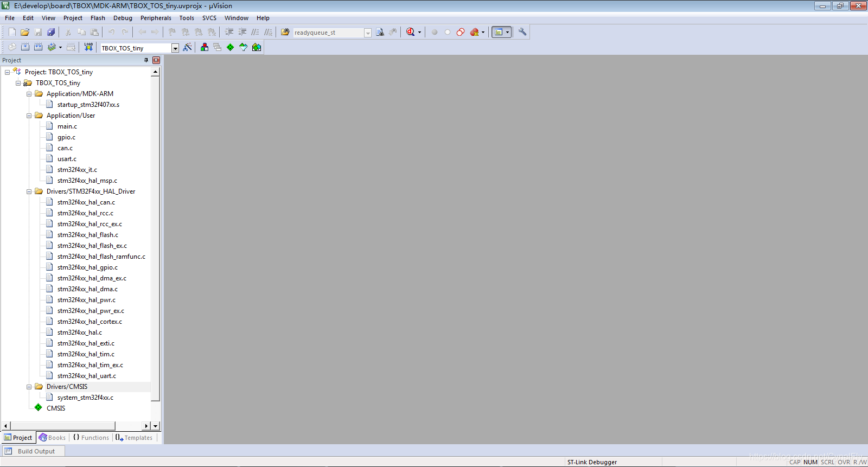Click the project tree vertical scrollbar thumb
The height and width of the screenshot is (467, 868).
pyautogui.click(x=155, y=239)
